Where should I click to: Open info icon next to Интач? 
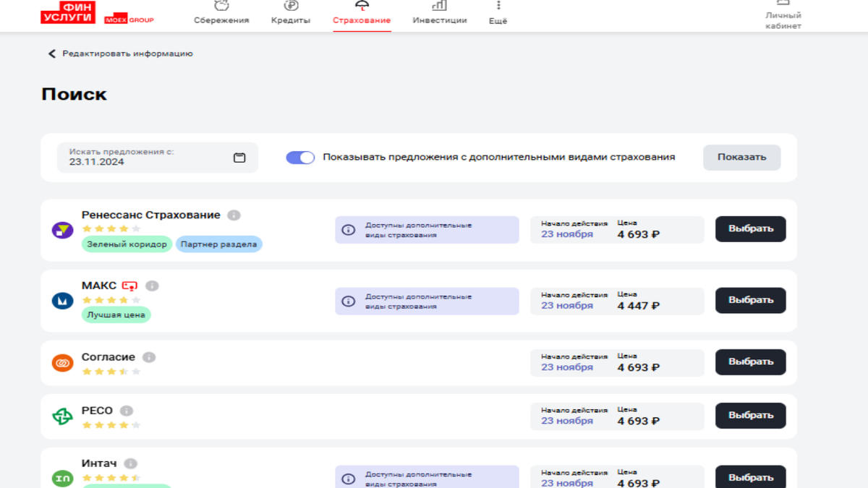pos(130,463)
